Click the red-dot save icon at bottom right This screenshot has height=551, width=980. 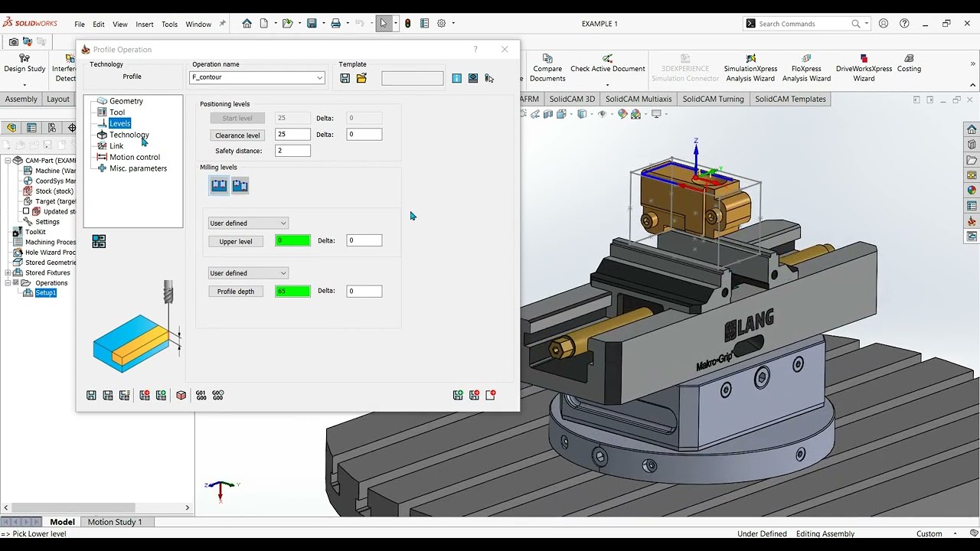pyautogui.click(x=475, y=395)
